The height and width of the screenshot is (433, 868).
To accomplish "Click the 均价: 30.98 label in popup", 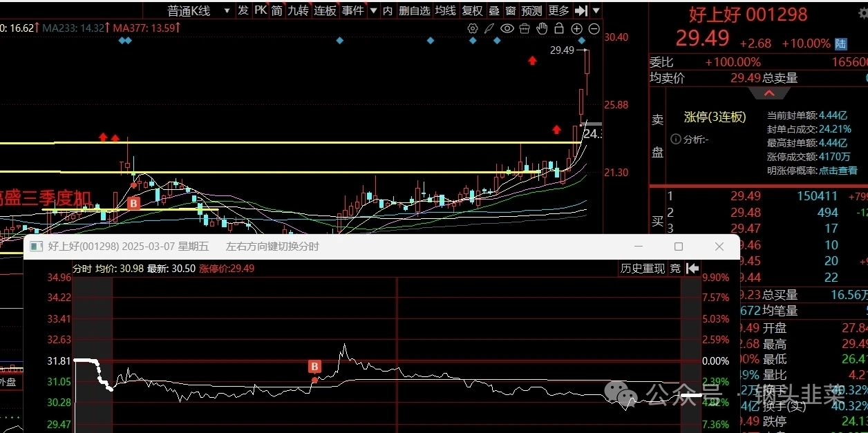I will point(120,269).
